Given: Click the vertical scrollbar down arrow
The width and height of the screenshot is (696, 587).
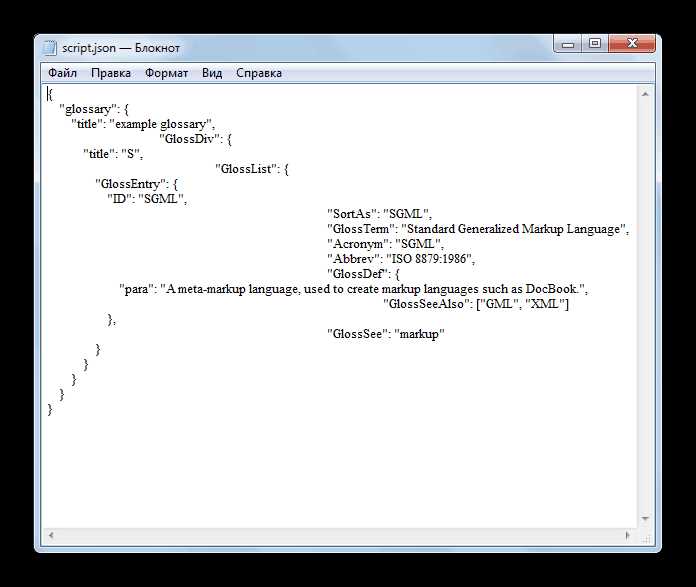Looking at the screenshot, I should pos(645,519).
